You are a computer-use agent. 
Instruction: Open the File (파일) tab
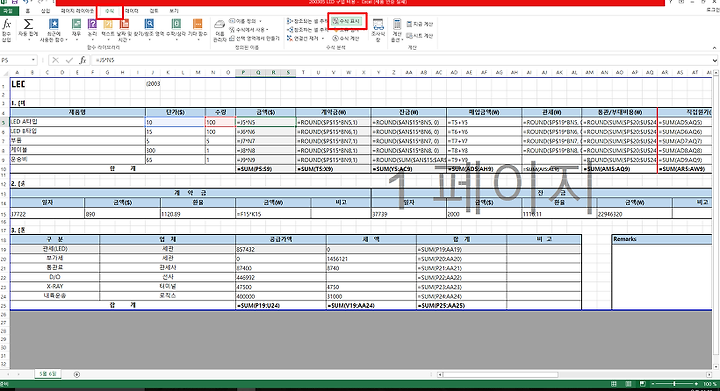click(8, 11)
